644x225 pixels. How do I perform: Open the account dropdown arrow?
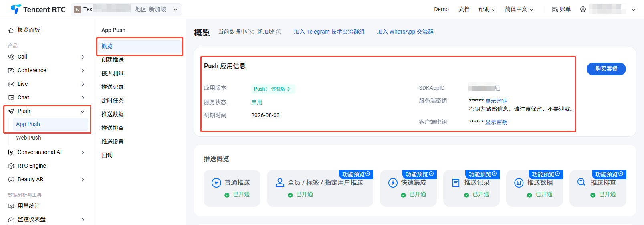(634, 10)
